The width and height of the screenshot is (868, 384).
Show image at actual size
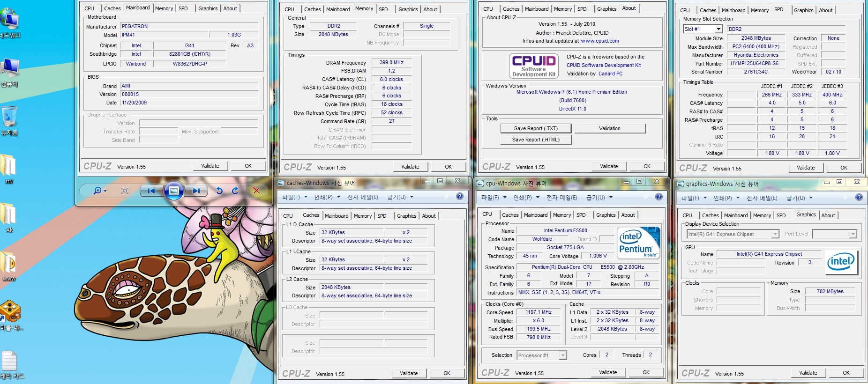[125, 191]
